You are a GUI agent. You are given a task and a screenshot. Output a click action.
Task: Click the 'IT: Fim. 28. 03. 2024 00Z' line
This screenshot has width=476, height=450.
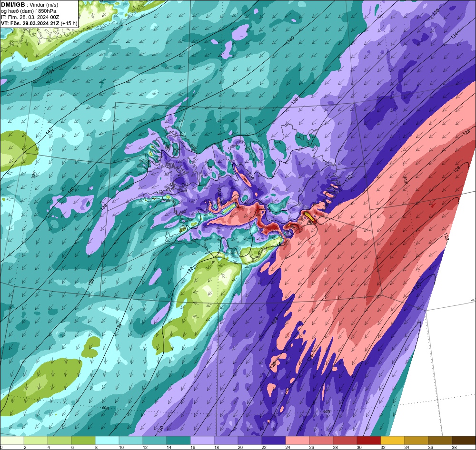click(30, 17)
